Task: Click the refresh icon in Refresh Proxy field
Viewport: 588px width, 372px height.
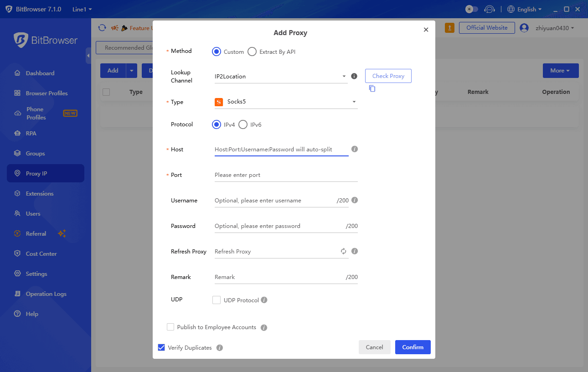Action: [x=344, y=251]
